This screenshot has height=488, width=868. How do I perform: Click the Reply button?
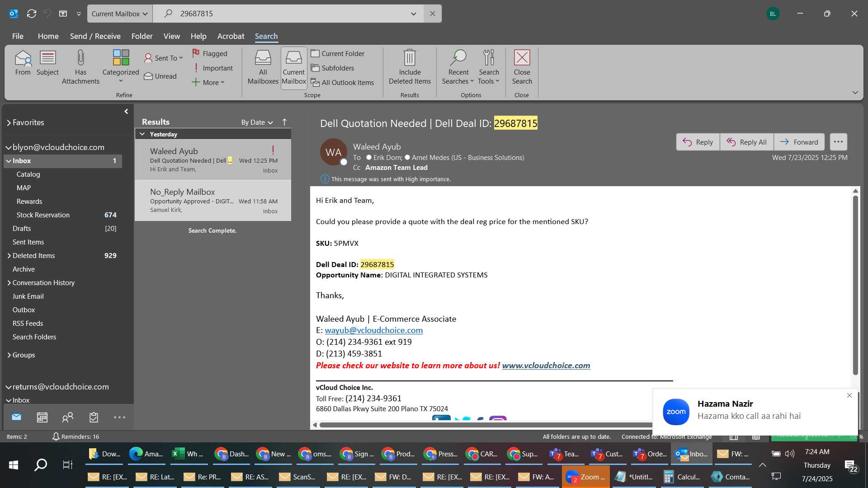pyautogui.click(x=698, y=142)
